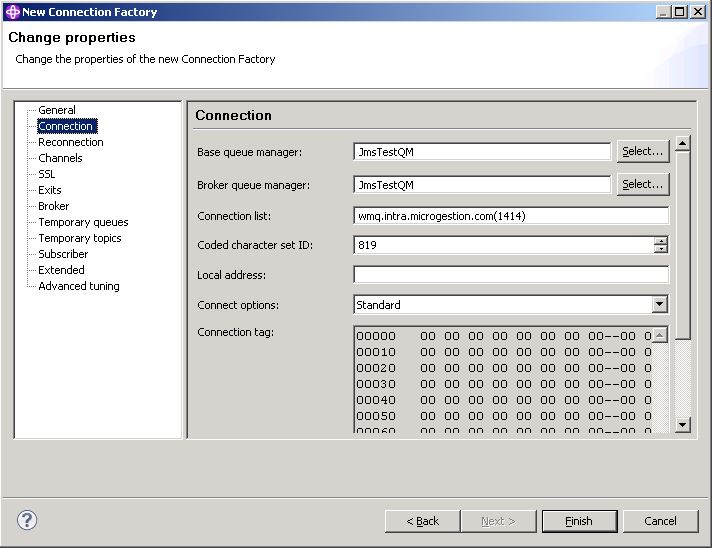712x548 pixels.
Task: Go to the Channels page
Action: pyautogui.click(x=60, y=158)
